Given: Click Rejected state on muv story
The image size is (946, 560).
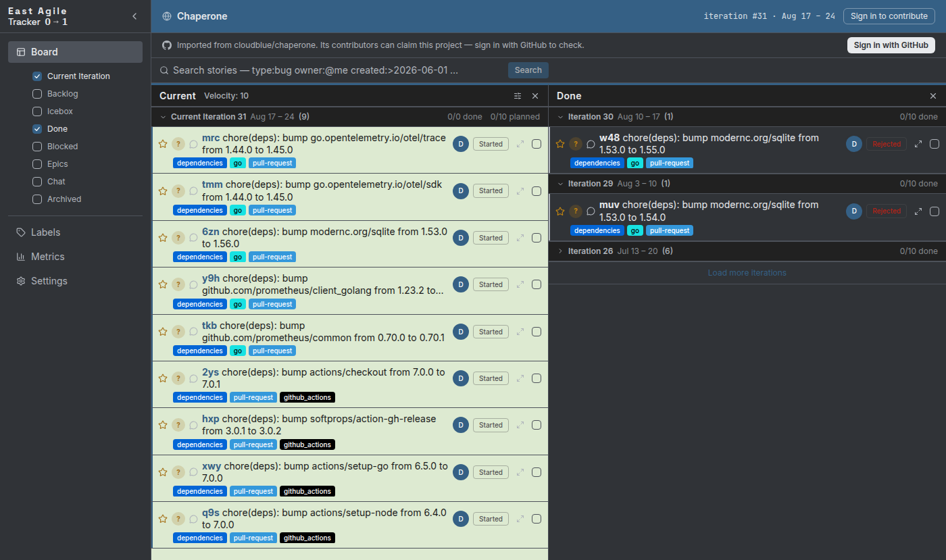Looking at the screenshot, I should [x=887, y=211].
